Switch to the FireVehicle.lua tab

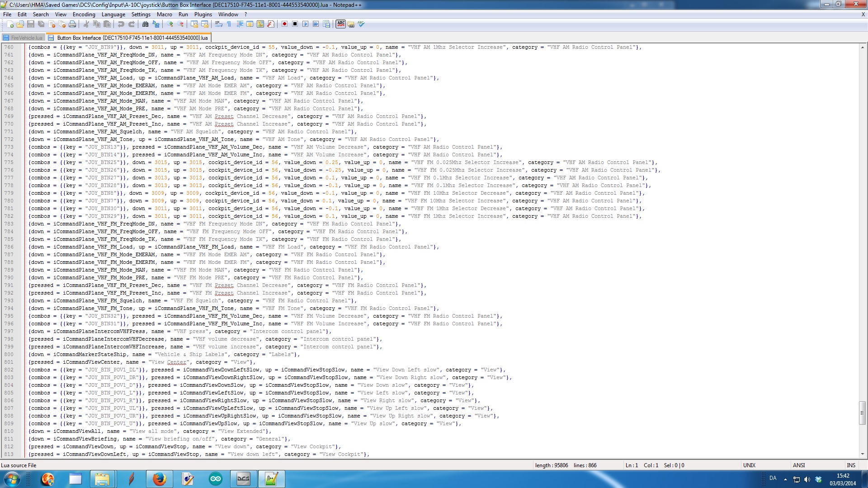pyautogui.click(x=23, y=38)
